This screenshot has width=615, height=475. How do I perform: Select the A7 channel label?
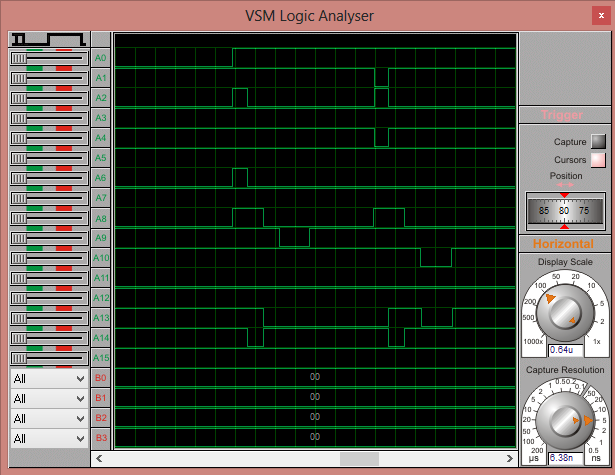point(101,198)
